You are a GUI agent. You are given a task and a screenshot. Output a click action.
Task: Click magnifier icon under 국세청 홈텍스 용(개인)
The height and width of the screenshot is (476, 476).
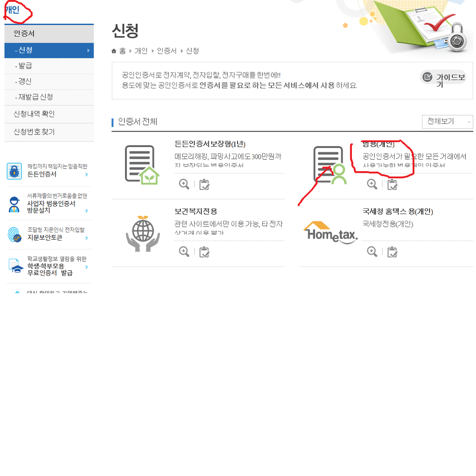372,251
